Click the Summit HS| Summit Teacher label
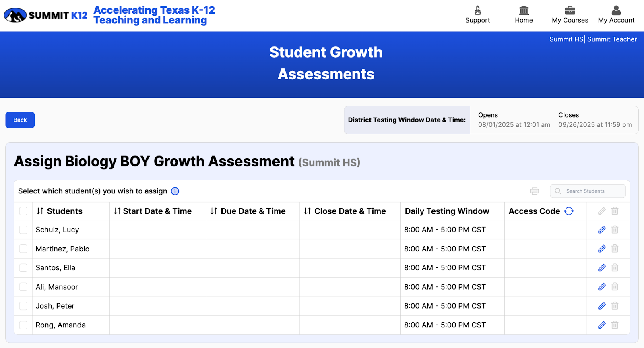 [593, 39]
